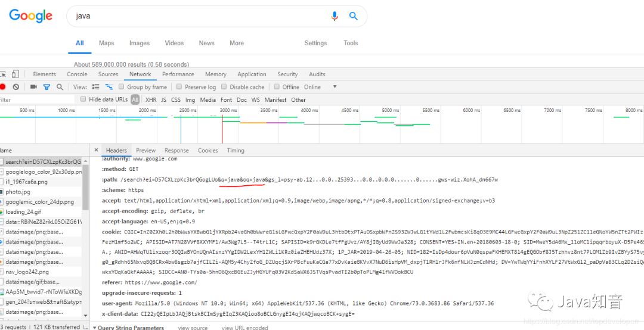Select the photo.jpg request row
Screen dimensions: 644x330
point(41,192)
